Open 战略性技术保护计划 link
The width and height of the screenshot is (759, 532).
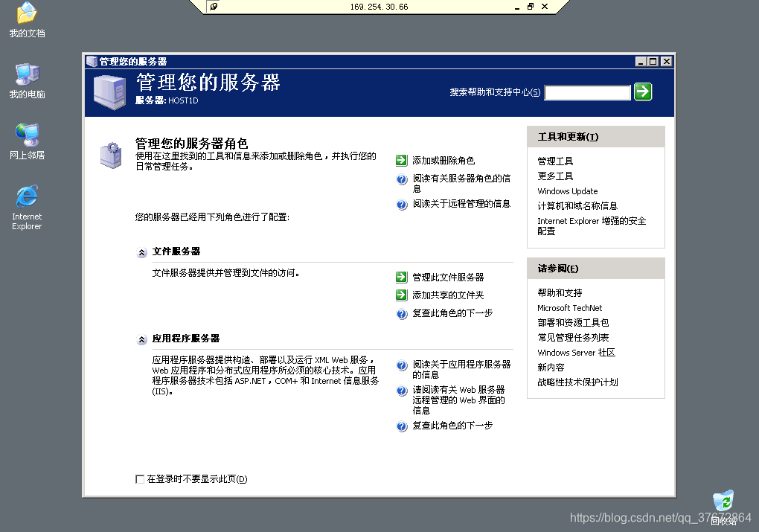click(x=577, y=382)
